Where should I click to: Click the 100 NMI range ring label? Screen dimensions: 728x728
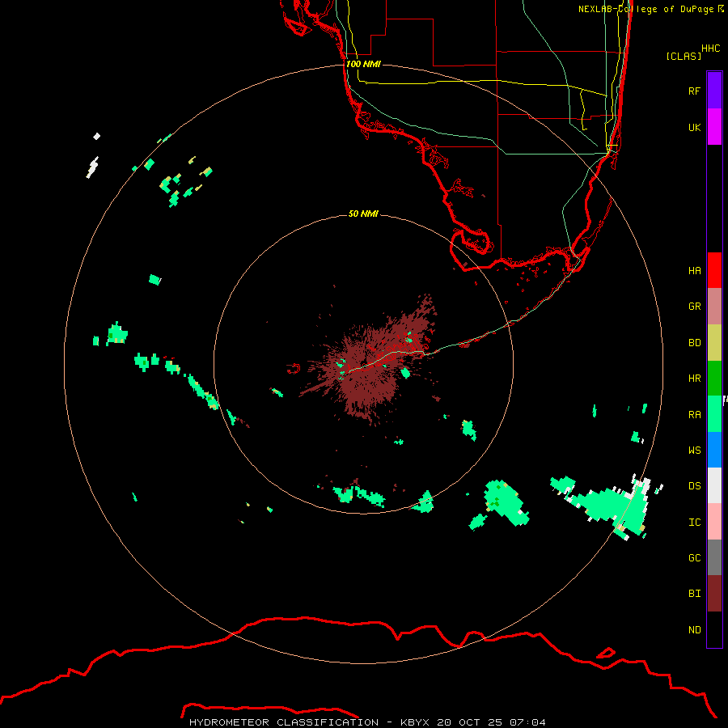363,64
